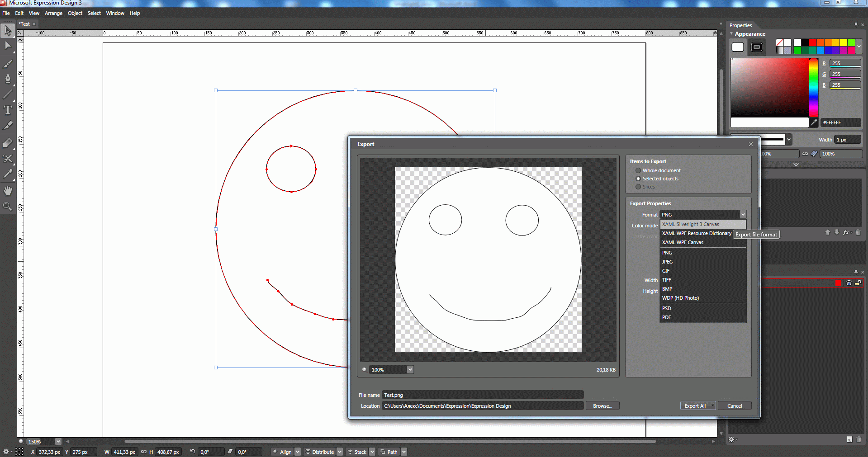Click the layers panel trash delete icon
This screenshot has width=868, height=457.
click(x=859, y=439)
